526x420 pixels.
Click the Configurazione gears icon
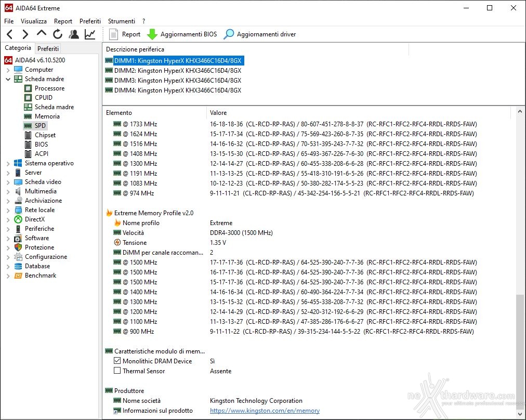pyautogui.click(x=18, y=257)
